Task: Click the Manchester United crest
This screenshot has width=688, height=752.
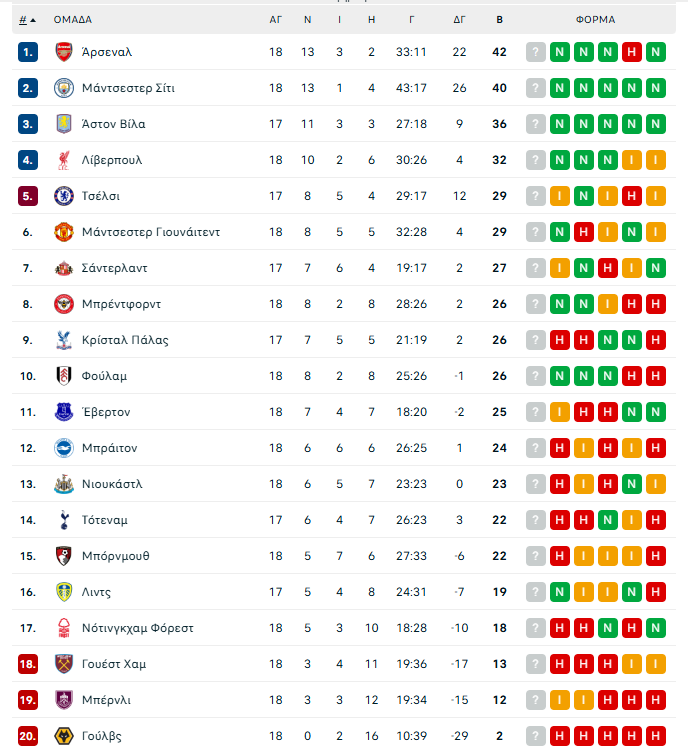Action: click(x=64, y=232)
